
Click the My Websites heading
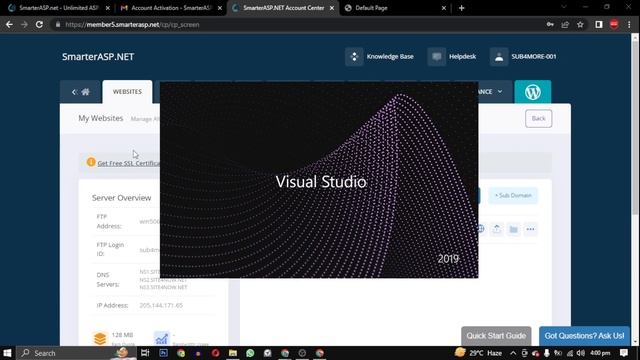101,118
